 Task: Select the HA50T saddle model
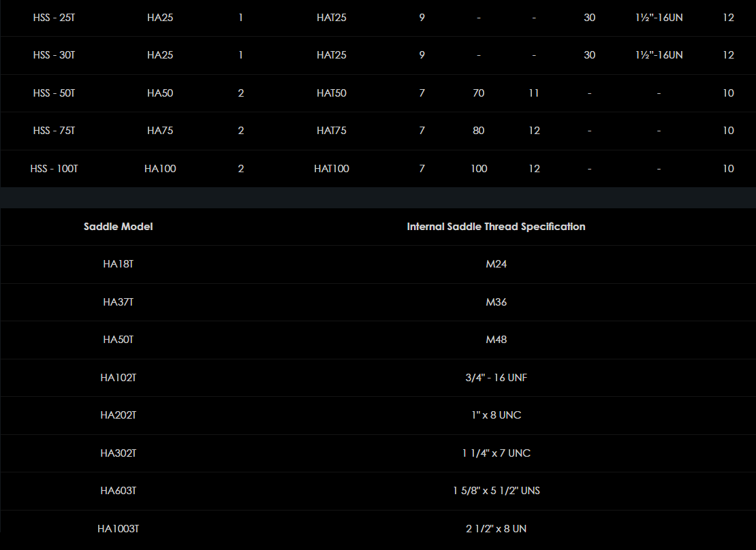(118, 340)
